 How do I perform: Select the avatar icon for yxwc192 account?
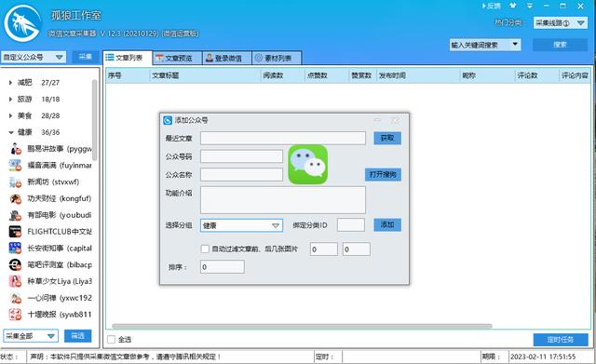[x=16, y=298]
